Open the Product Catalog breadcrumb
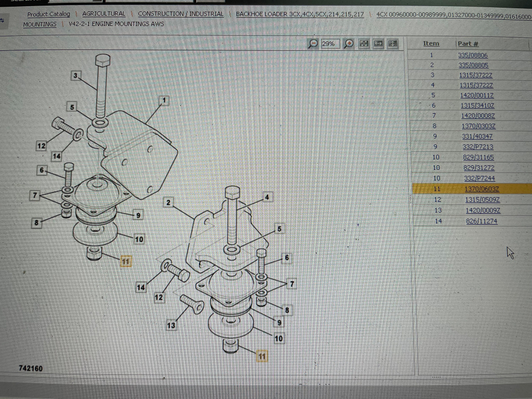 point(48,14)
